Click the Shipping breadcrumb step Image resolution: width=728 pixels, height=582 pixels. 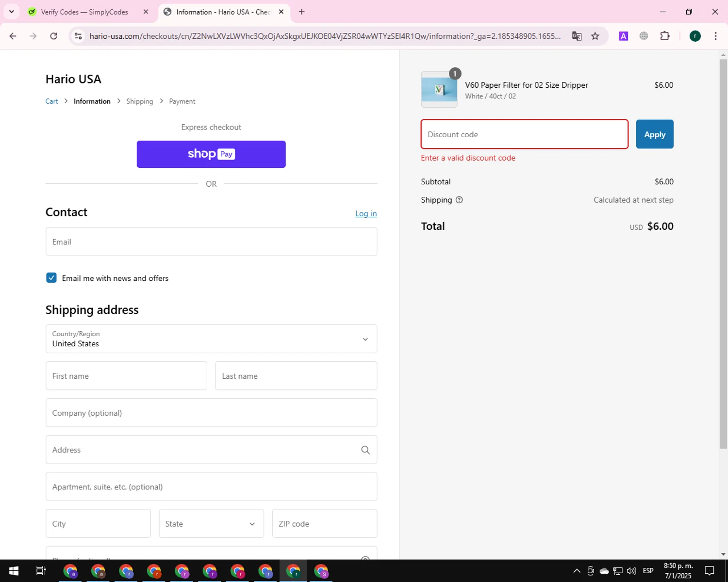pos(140,101)
